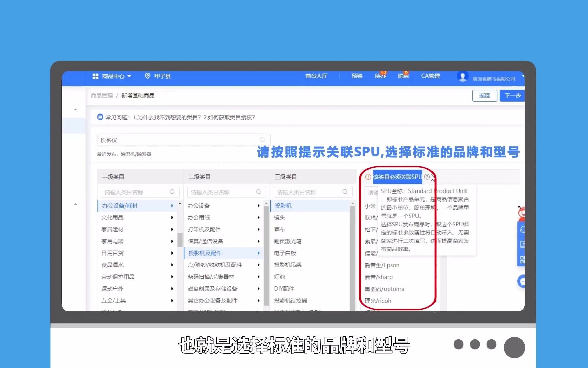The image size is (588, 368).
Task: Click the user avatar icon
Action: pyautogui.click(x=462, y=77)
